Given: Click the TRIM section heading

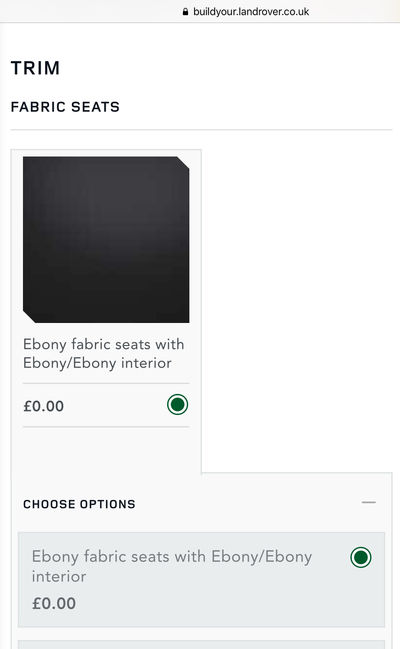Looking at the screenshot, I should point(35,68).
